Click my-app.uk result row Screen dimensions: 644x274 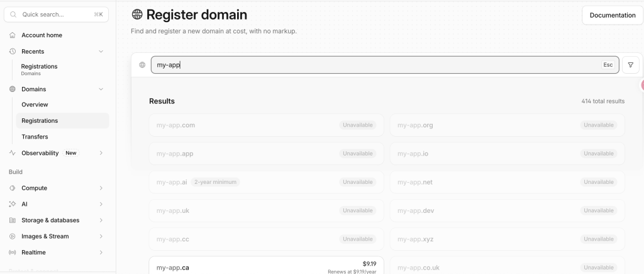266,210
